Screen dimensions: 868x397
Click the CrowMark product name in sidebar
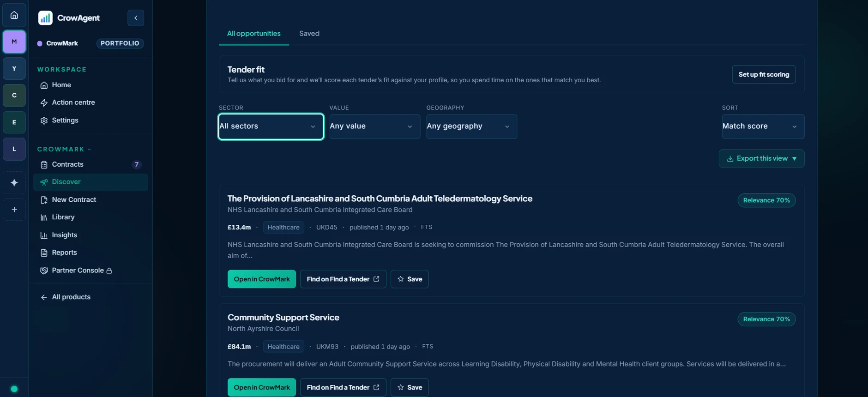(62, 43)
